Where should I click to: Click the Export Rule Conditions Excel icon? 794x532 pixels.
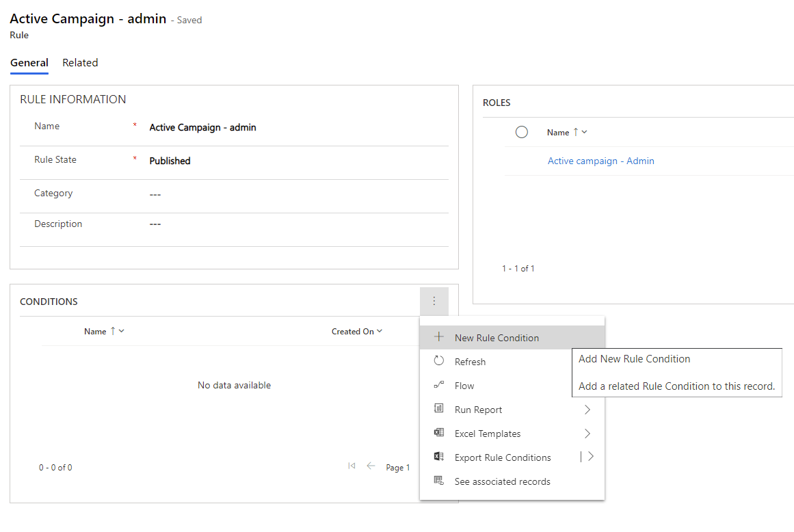click(439, 457)
